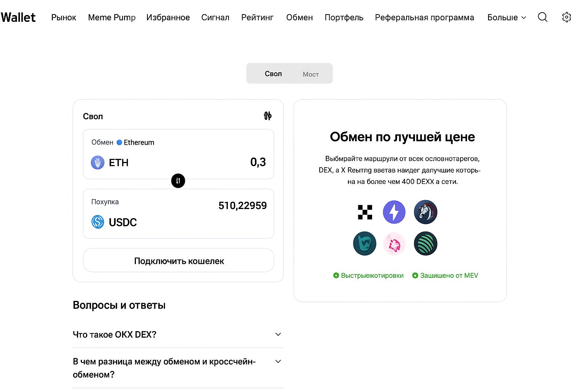Image resolution: width=588 pixels, height=392 pixels.
Task: Click the ETH token icon
Action: pos(98,162)
